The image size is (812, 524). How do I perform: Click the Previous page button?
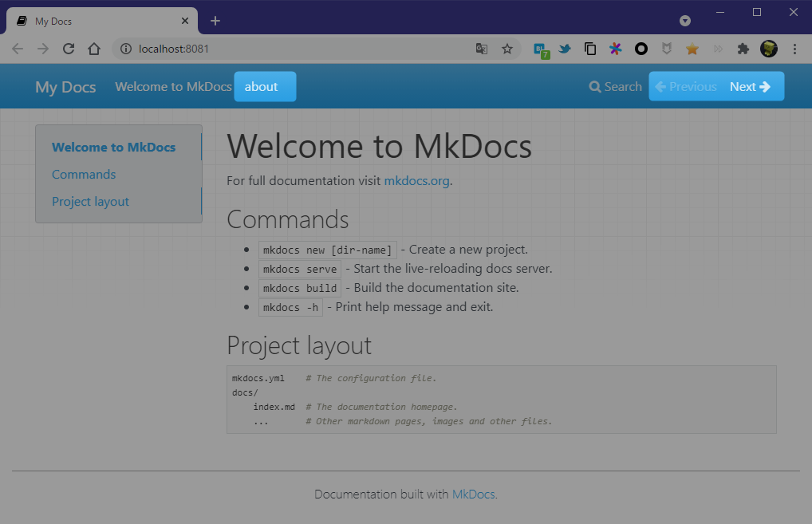click(x=686, y=86)
